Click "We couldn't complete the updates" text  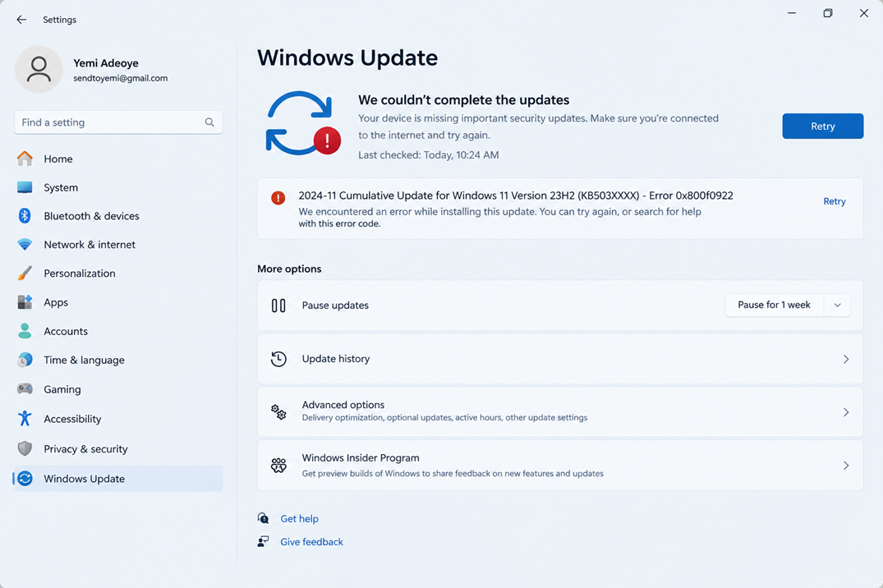tap(464, 99)
